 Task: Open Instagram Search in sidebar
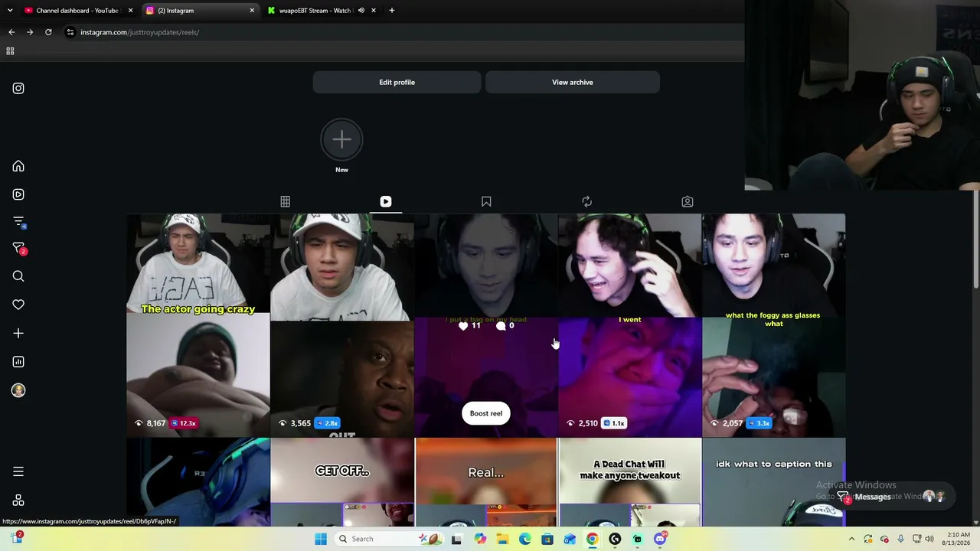point(18,276)
